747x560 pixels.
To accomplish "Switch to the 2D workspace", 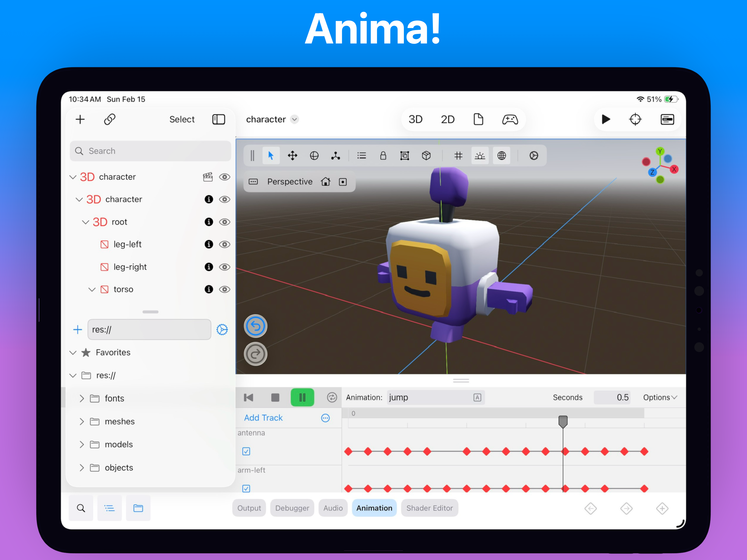I will point(447,119).
